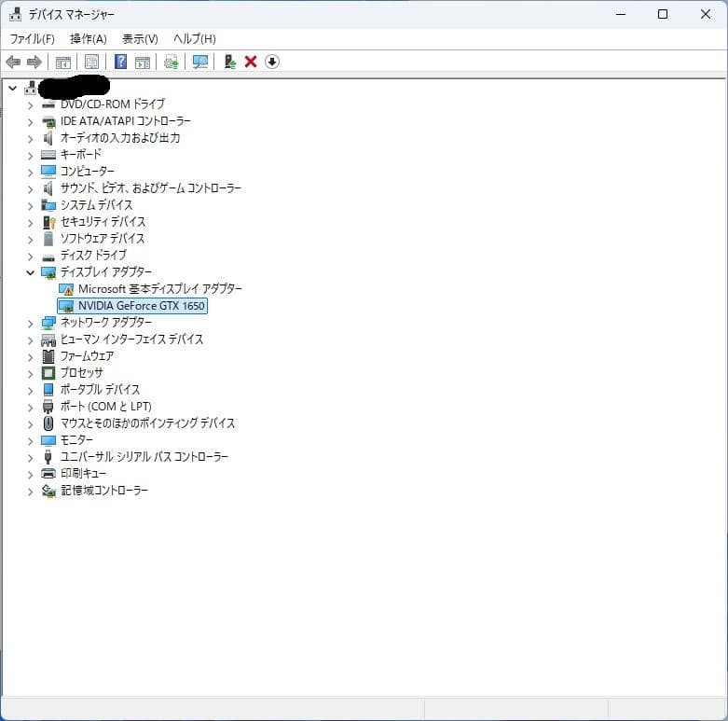
Task: Expand the オーディオの入力および出力 category
Action: tap(30, 139)
